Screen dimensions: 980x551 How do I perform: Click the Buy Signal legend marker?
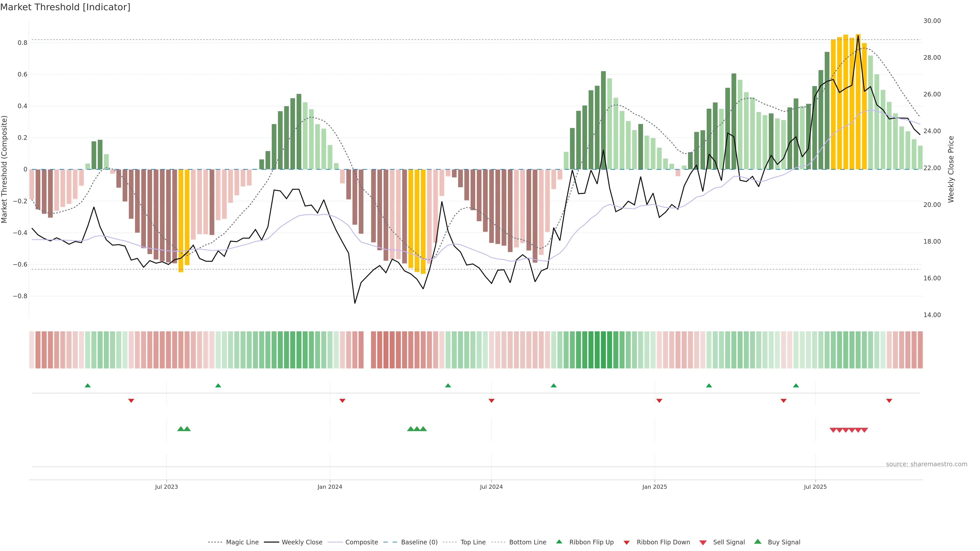click(757, 542)
